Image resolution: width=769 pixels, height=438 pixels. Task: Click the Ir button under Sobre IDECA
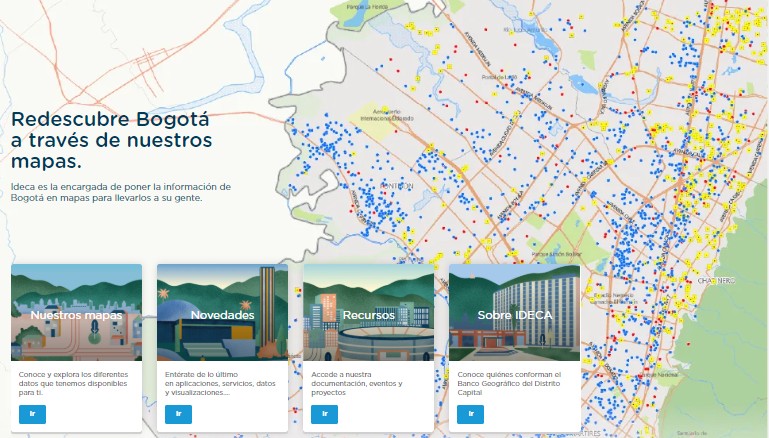pyautogui.click(x=470, y=414)
